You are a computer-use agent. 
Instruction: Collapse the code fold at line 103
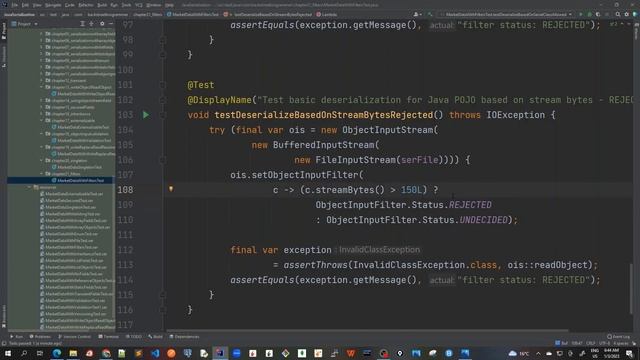[163, 115]
